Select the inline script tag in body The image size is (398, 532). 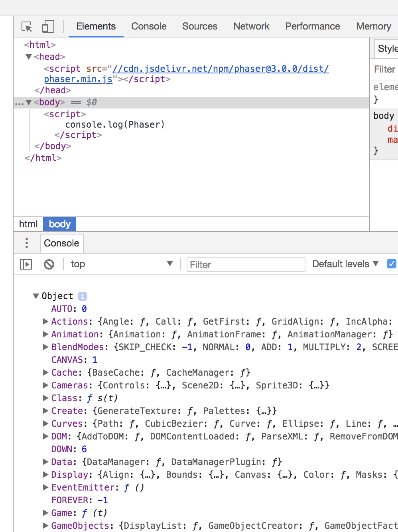(65, 114)
